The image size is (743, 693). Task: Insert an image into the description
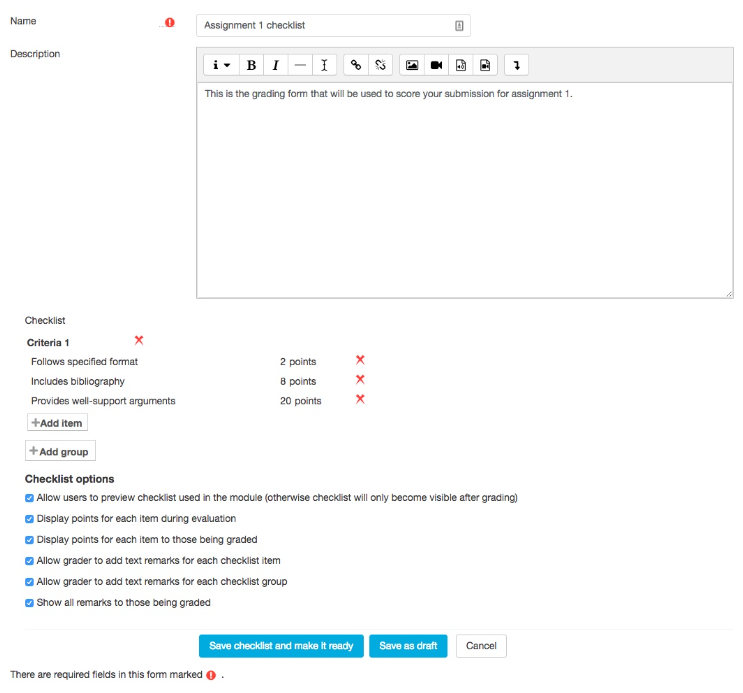pos(412,65)
